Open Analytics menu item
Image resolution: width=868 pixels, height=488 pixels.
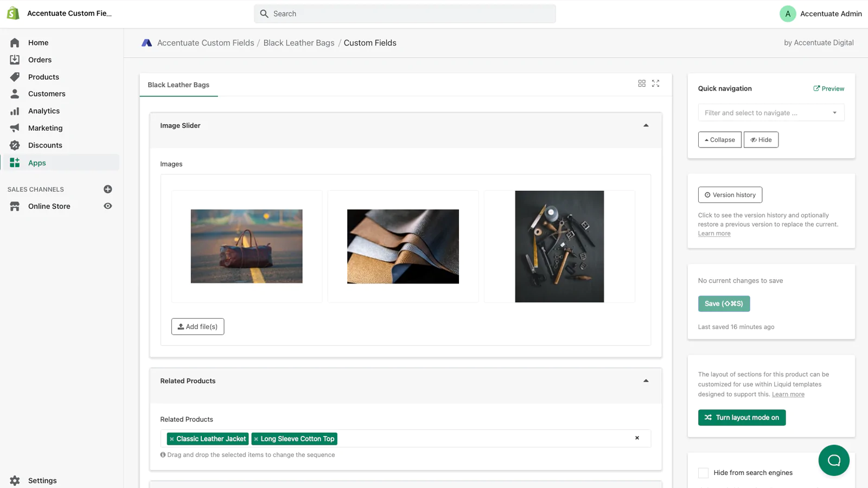(44, 111)
